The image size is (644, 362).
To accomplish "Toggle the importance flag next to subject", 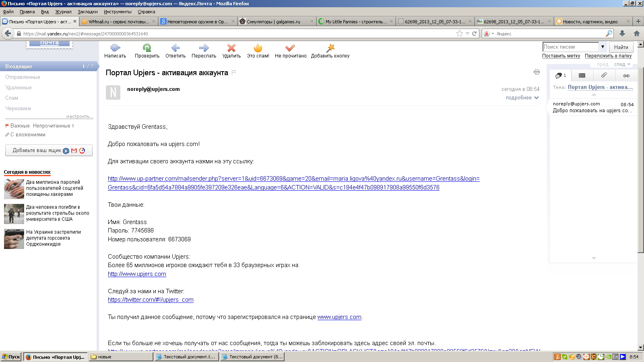I will (234, 73).
